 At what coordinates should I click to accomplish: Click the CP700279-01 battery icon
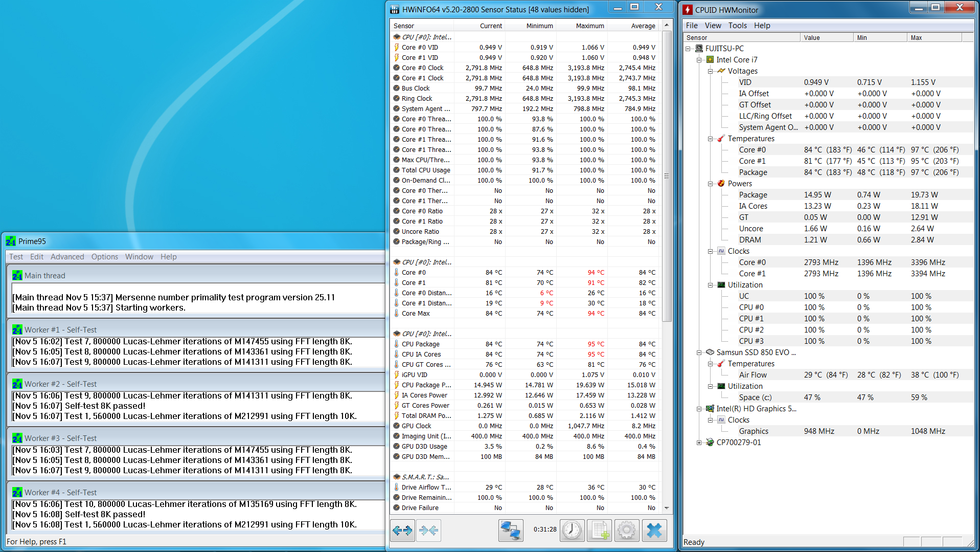point(710,443)
